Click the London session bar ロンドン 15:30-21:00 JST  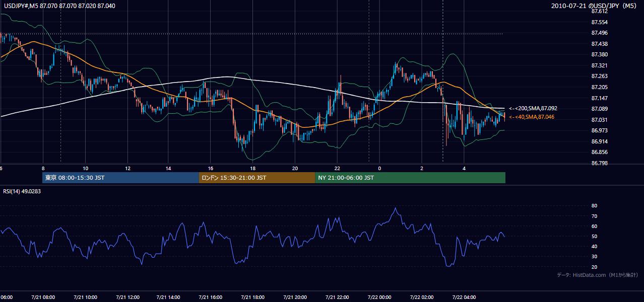click(x=257, y=178)
